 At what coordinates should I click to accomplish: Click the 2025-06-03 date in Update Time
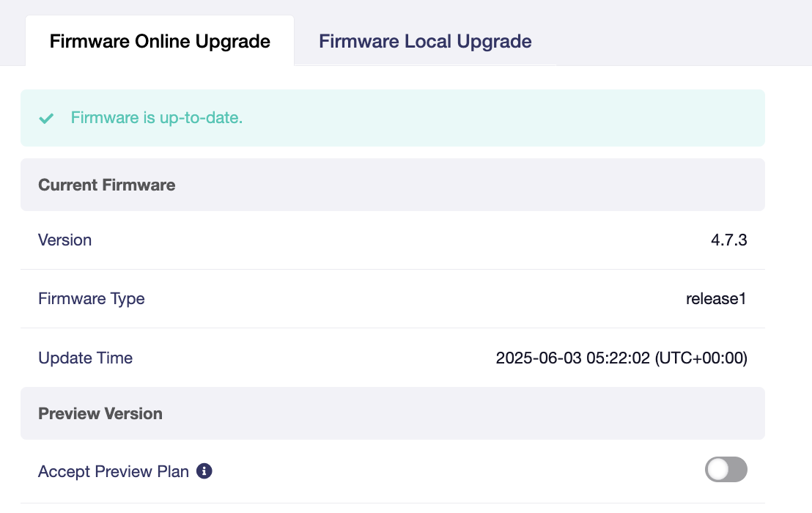[x=538, y=358]
